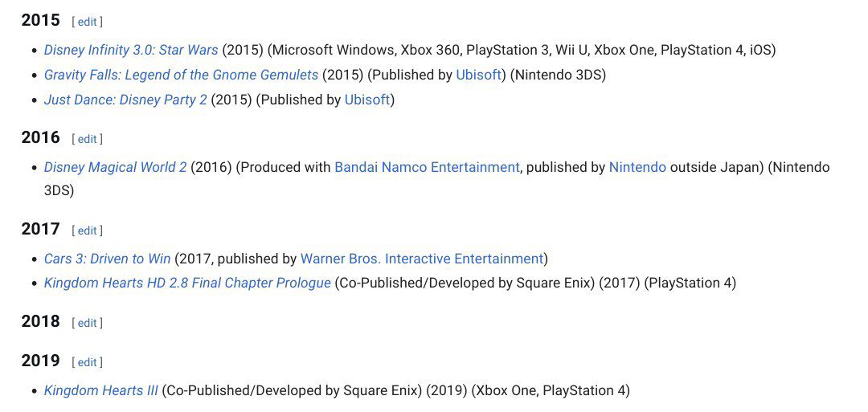Select the 2019 section heading

coord(40,361)
